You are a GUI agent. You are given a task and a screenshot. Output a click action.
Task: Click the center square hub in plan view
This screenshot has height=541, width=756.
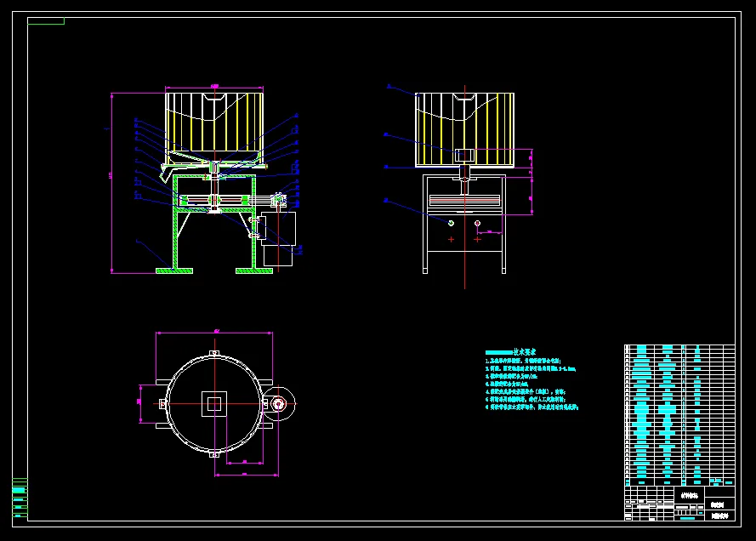pyautogui.click(x=214, y=403)
